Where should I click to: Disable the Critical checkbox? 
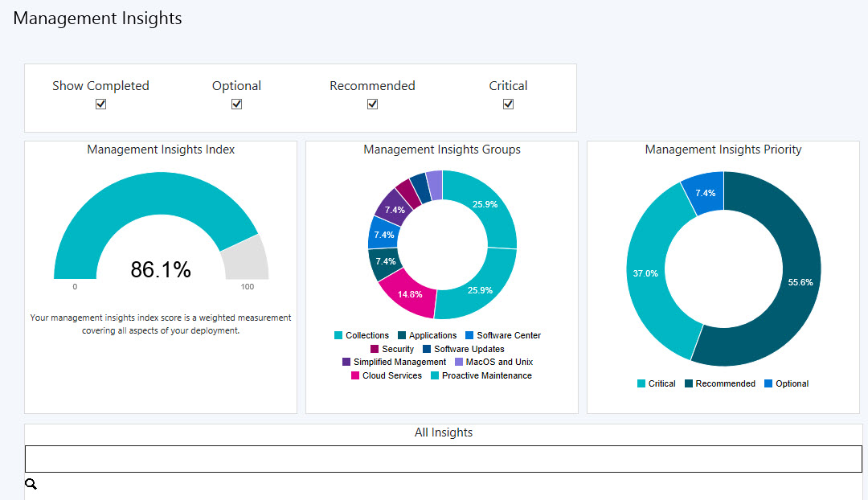(508, 104)
